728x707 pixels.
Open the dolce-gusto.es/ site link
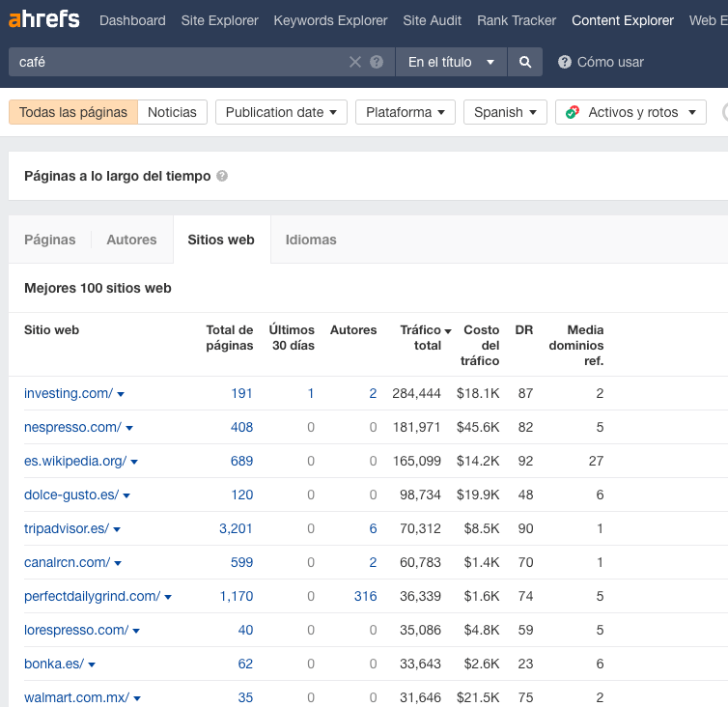pyautogui.click(x=71, y=495)
